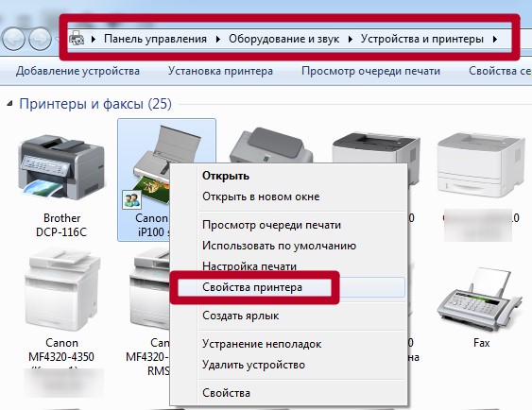532x410 pixels.
Task: Click Просмотр очереди печати toolbar button
Action: [x=370, y=71]
